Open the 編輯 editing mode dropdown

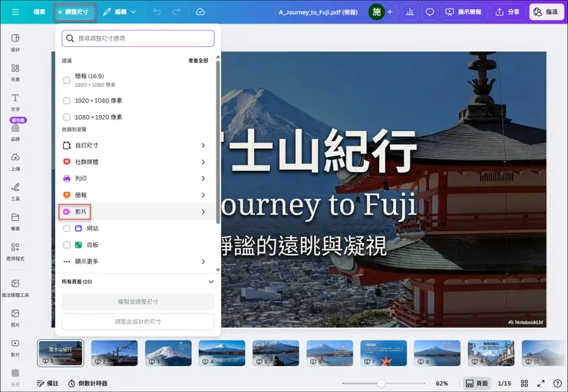119,12
